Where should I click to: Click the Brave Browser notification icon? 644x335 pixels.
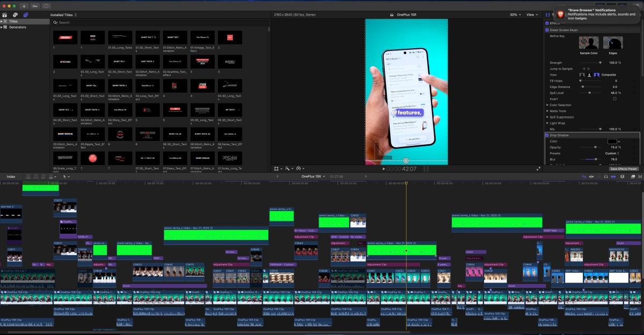[x=560, y=14]
